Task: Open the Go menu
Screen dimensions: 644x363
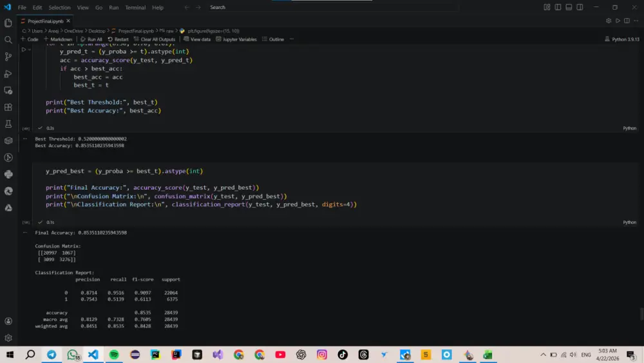Action: pos(99,7)
